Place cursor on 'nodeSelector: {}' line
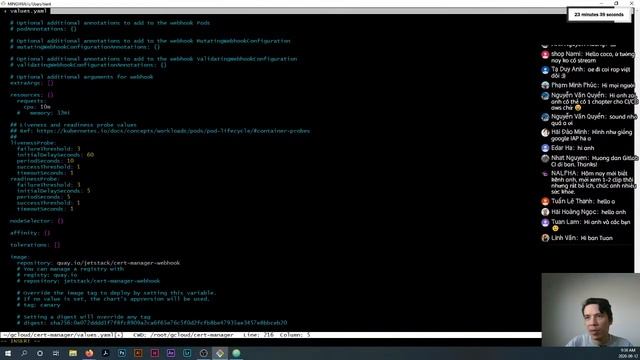This screenshot has width=640, height=360. tap(37, 221)
